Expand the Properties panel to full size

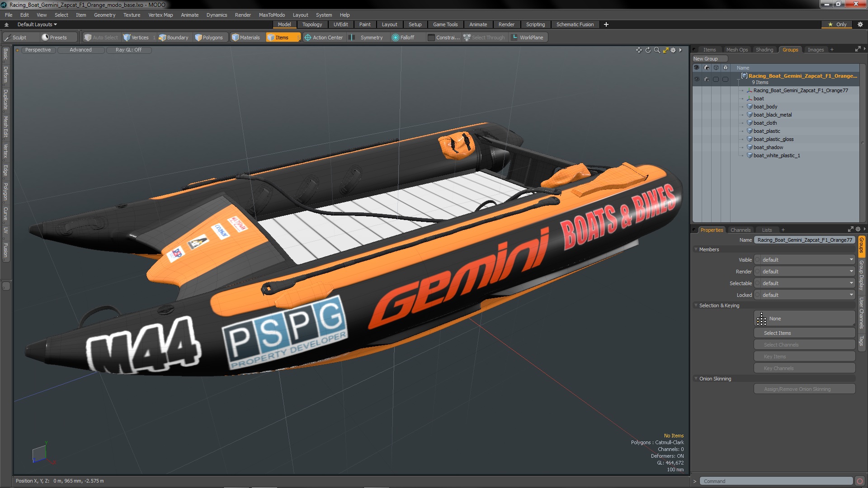850,230
